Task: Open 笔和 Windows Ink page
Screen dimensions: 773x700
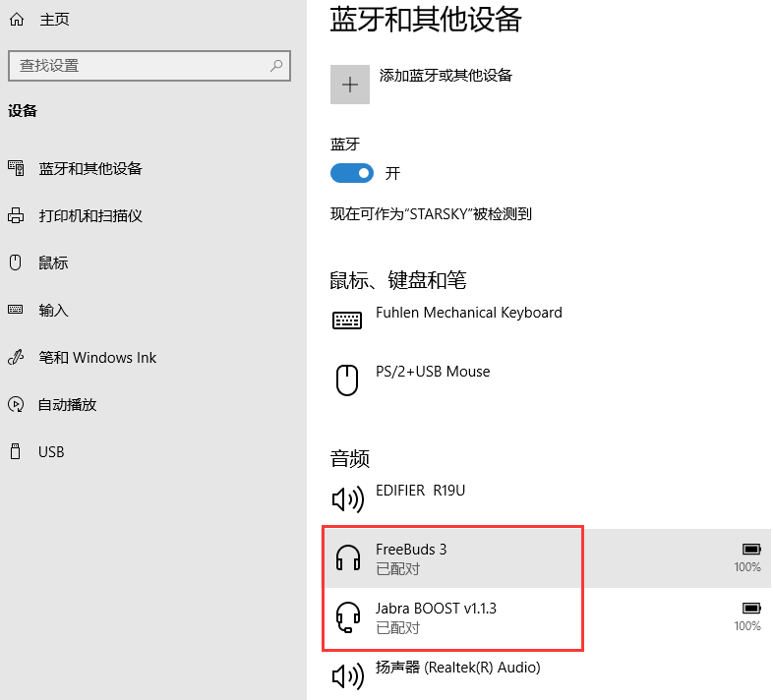Action: pos(97,358)
